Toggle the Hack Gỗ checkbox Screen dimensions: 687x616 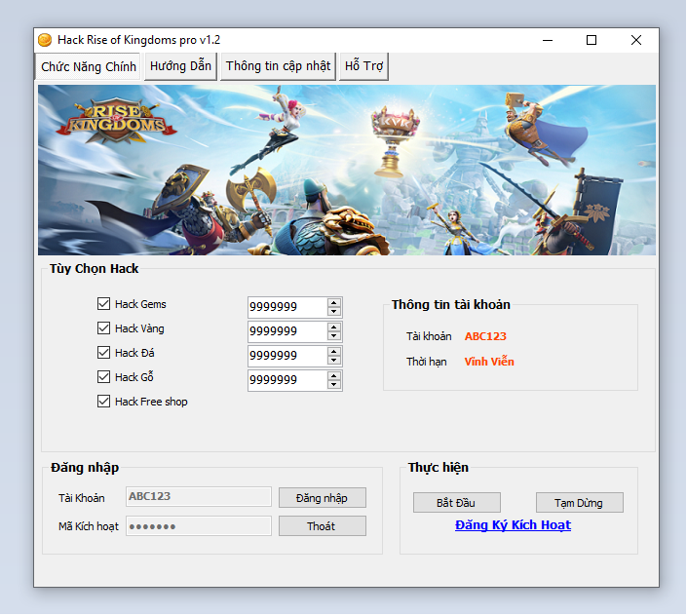(x=104, y=377)
